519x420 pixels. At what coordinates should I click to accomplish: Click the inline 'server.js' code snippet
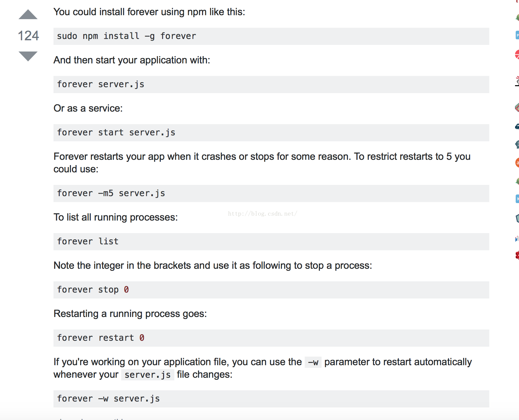coord(148,375)
